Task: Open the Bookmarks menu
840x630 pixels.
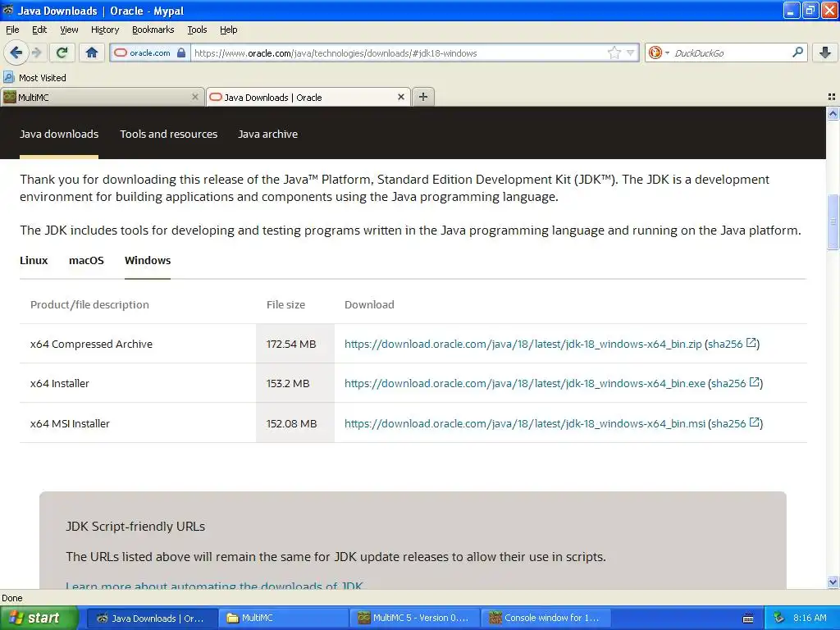Action: click(x=153, y=30)
